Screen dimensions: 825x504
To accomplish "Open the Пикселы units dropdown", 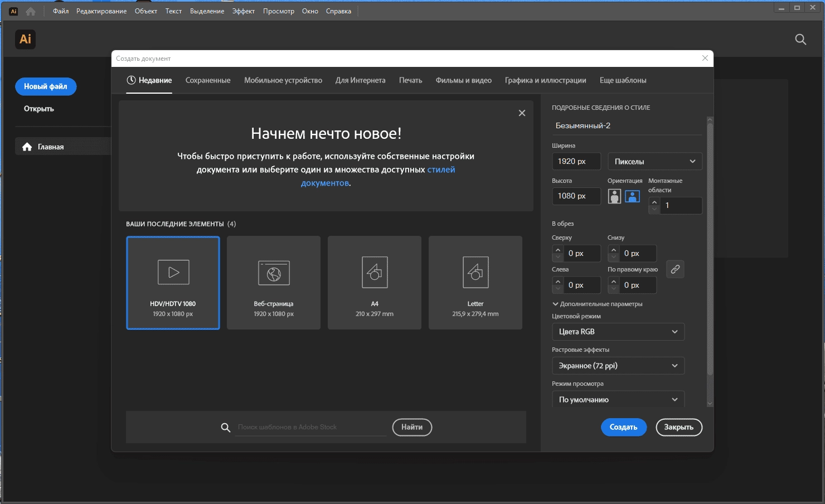I will pos(655,161).
